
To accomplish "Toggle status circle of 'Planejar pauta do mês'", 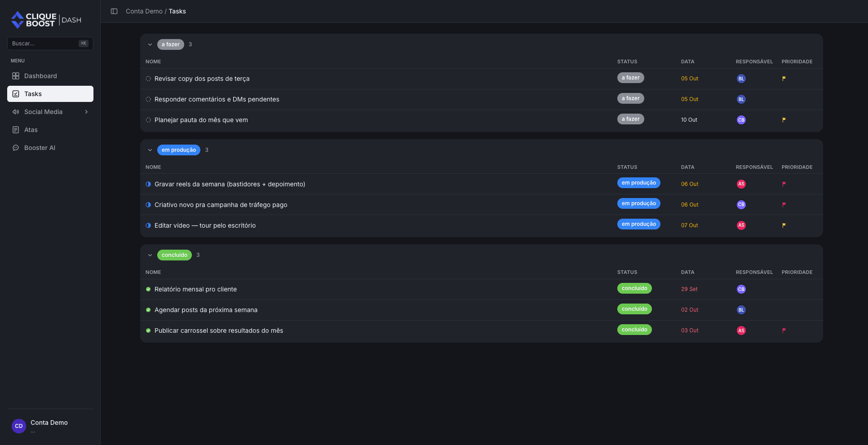I will coord(148,120).
